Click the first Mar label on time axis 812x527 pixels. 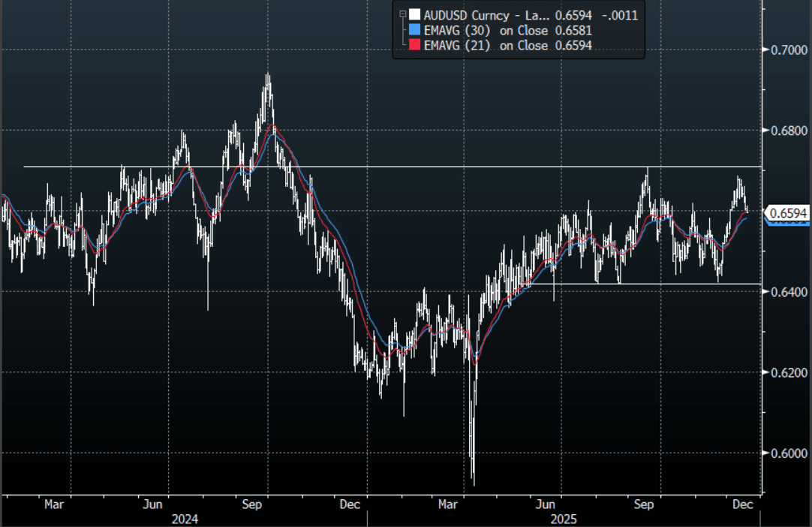tap(53, 505)
